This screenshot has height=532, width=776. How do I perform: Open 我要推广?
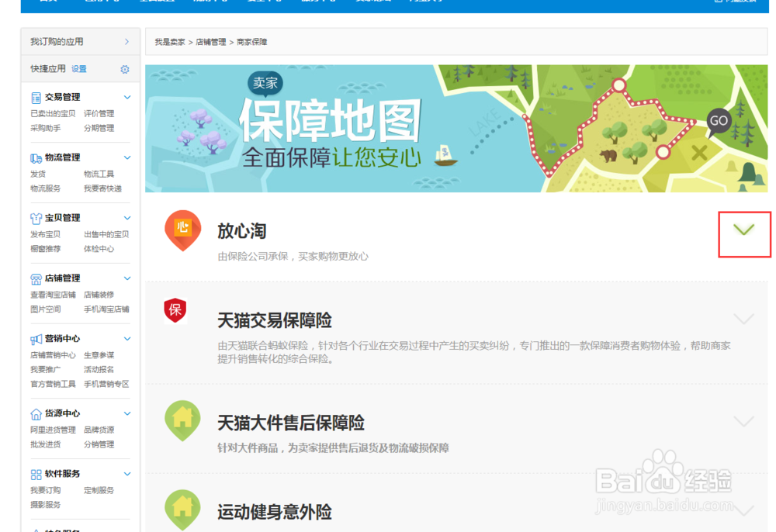(x=45, y=369)
